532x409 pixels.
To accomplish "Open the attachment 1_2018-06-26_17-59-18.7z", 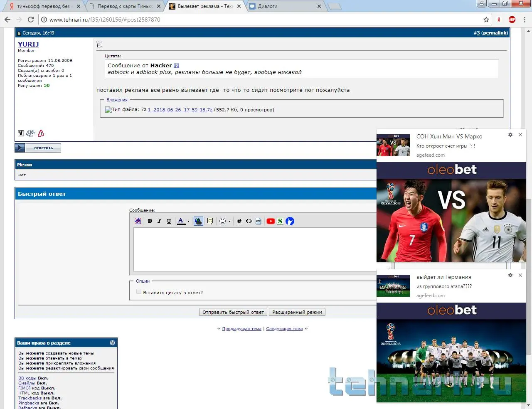I will click(180, 110).
